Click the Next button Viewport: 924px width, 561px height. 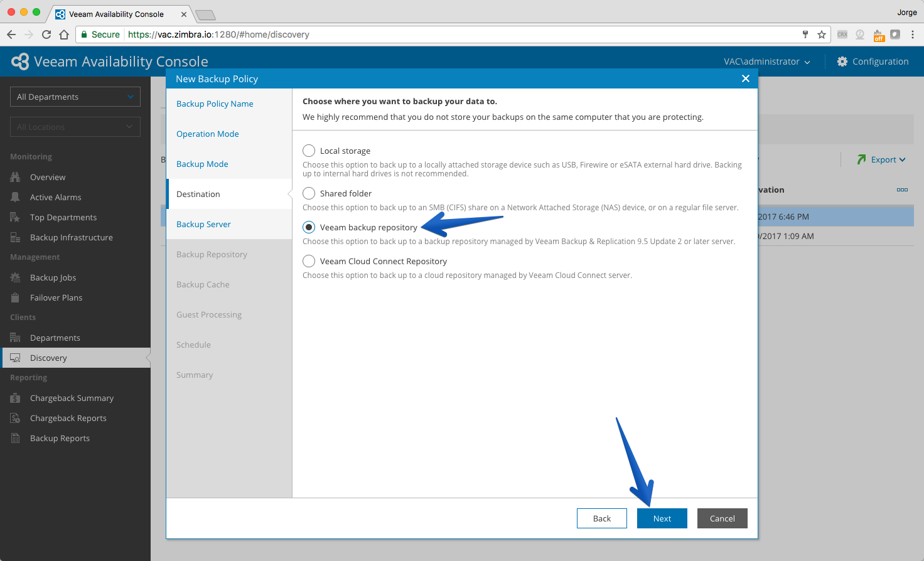(662, 518)
